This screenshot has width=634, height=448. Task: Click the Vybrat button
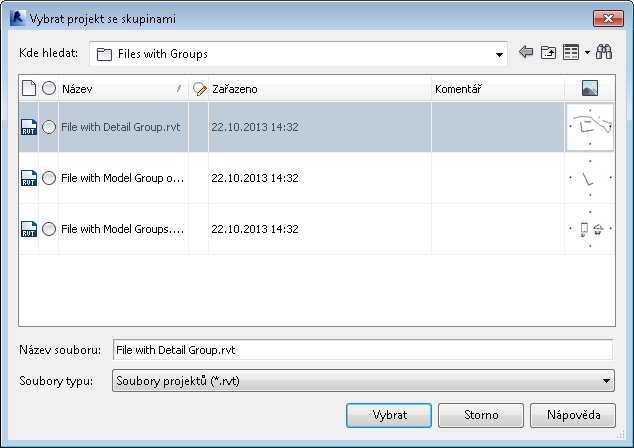click(389, 414)
